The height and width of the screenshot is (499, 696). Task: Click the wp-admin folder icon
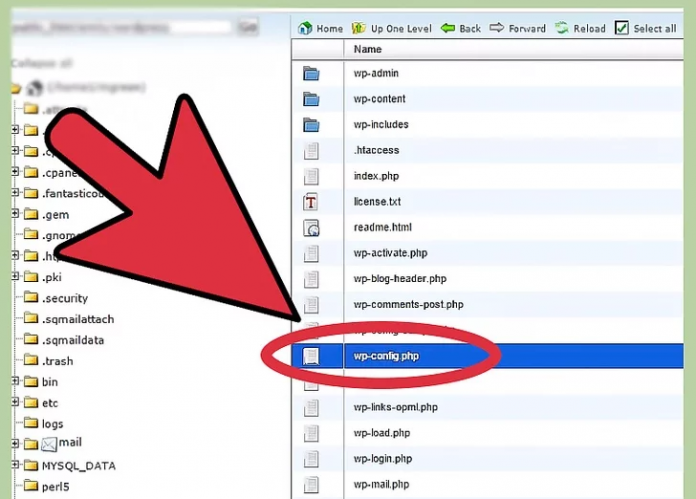click(311, 73)
